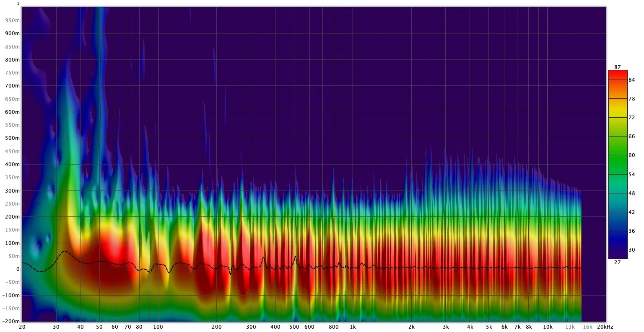Click the 250m time axis label
The height and width of the screenshot is (332, 644).
[13, 204]
